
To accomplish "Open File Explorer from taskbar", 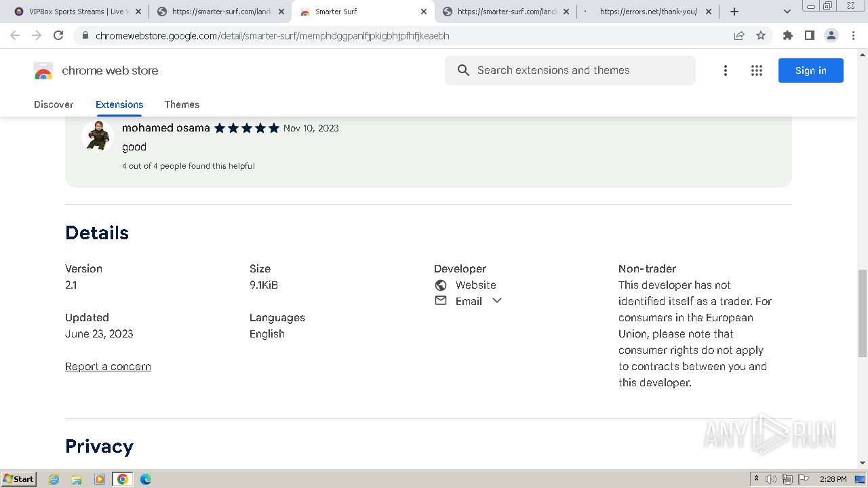I will click(77, 479).
